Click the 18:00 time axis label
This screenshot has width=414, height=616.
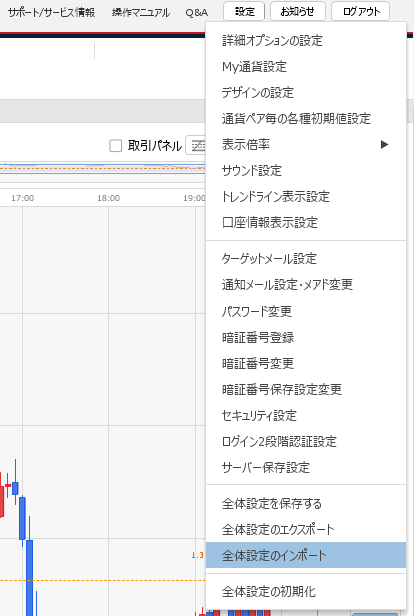[x=109, y=198]
